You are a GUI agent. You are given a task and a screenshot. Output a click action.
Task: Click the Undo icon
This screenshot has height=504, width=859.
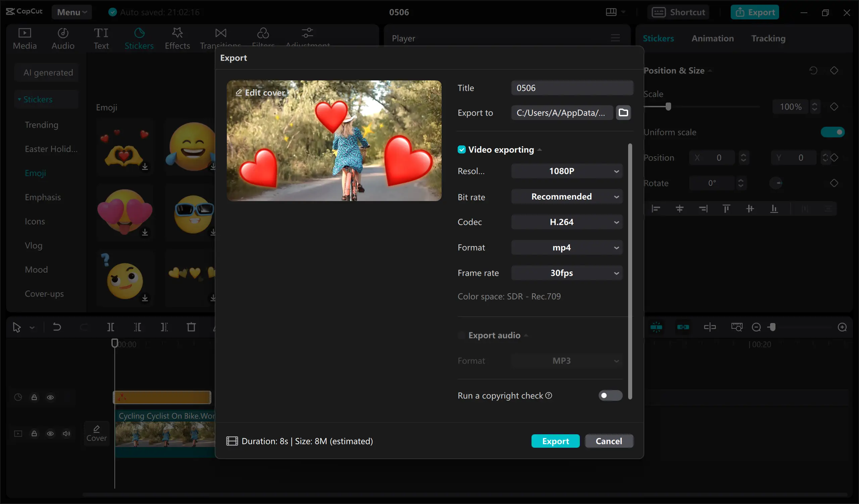pyautogui.click(x=57, y=327)
